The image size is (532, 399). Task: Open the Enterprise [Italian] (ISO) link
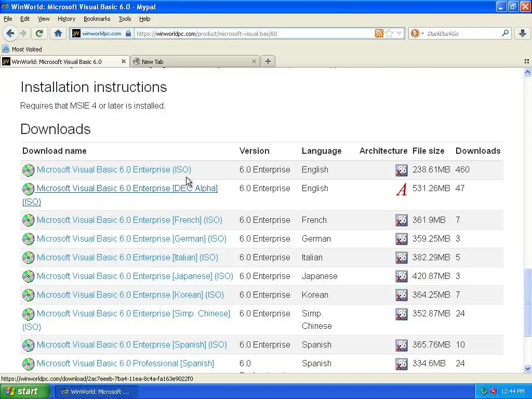point(127,257)
